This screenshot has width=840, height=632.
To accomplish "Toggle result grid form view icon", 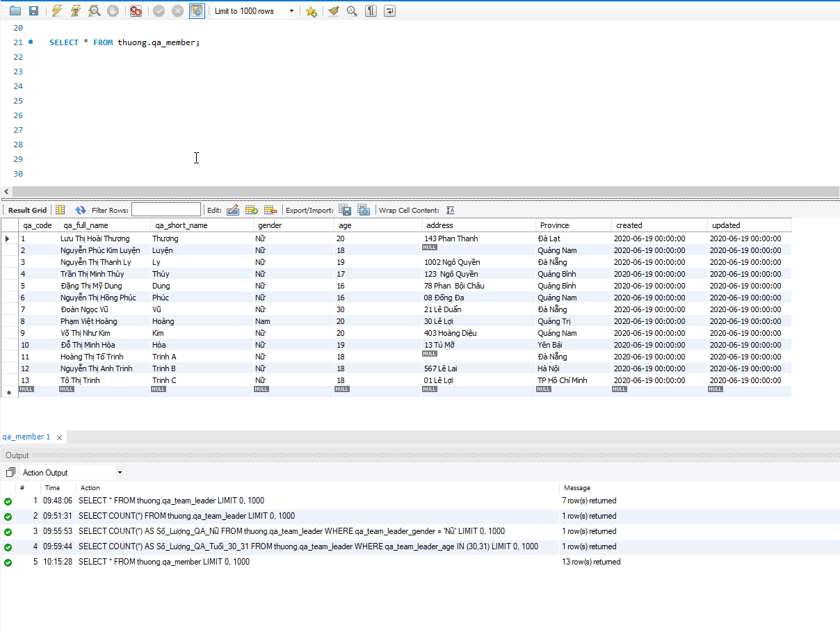I will click(x=60, y=210).
